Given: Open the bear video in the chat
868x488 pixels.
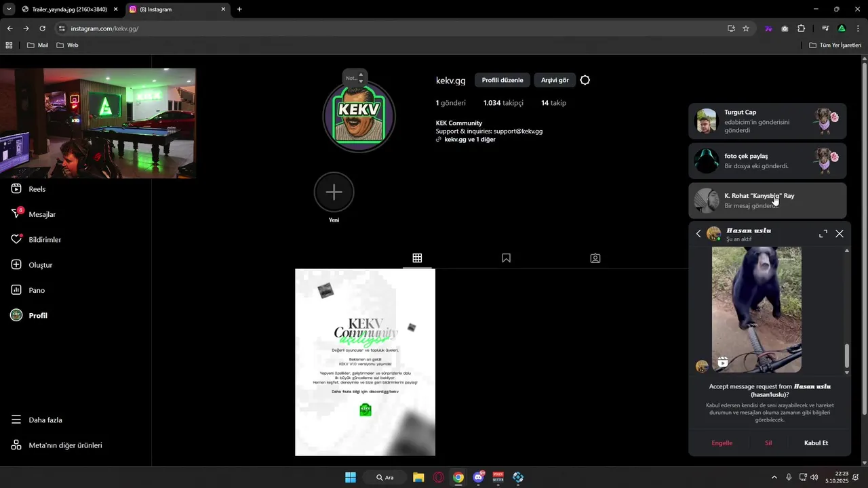Looking at the screenshot, I should pyautogui.click(x=757, y=310).
